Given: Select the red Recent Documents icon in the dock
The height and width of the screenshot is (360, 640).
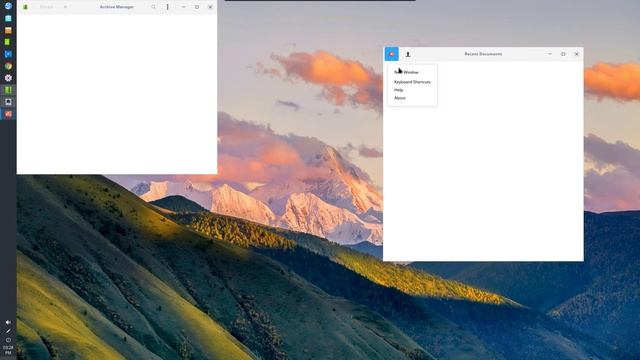Looking at the screenshot, I should point(8,114).
